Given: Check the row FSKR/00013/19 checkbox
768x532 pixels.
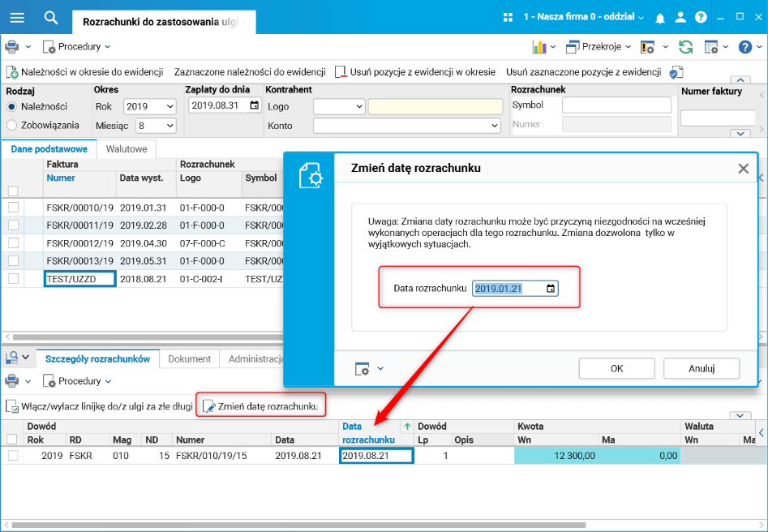Looking at the screenshot, I should click(x=13, y=260).
